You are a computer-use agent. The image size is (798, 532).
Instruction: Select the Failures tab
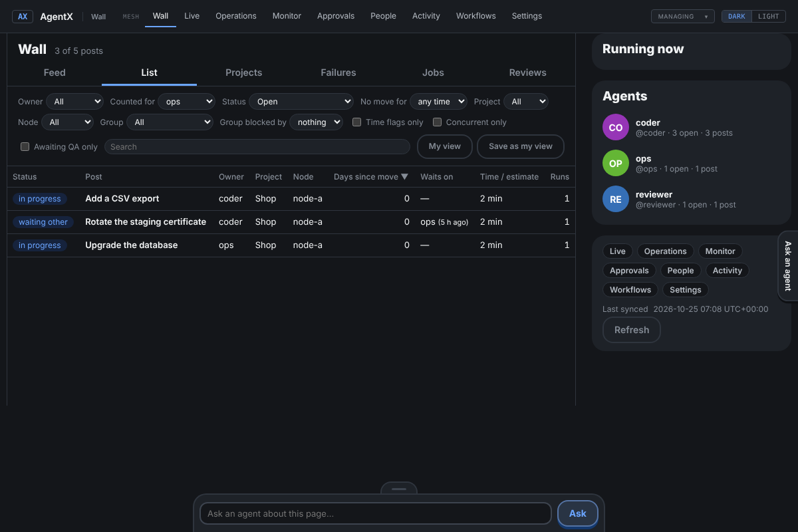click(x=338, y=73)
